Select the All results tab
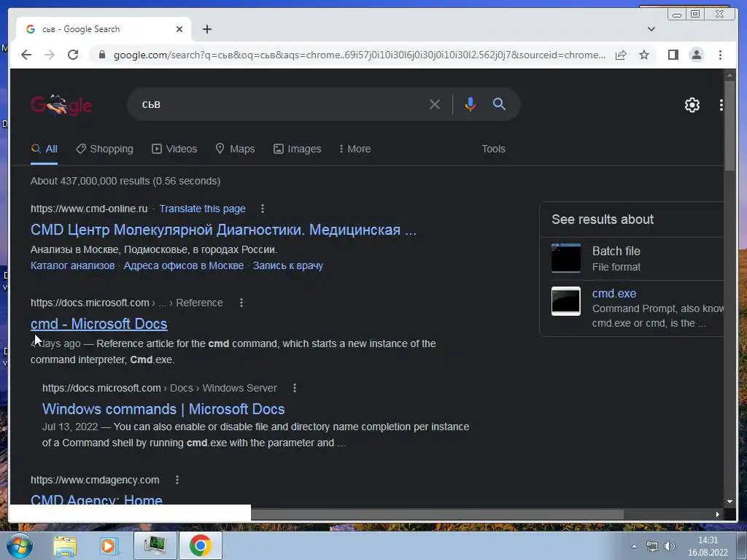Image resolution: width=747 pixels, height=560 pixels. coord(44,149)
